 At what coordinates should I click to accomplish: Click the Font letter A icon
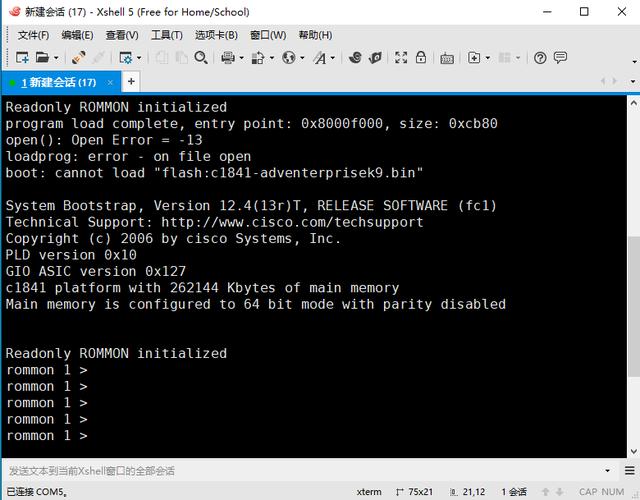320,58
